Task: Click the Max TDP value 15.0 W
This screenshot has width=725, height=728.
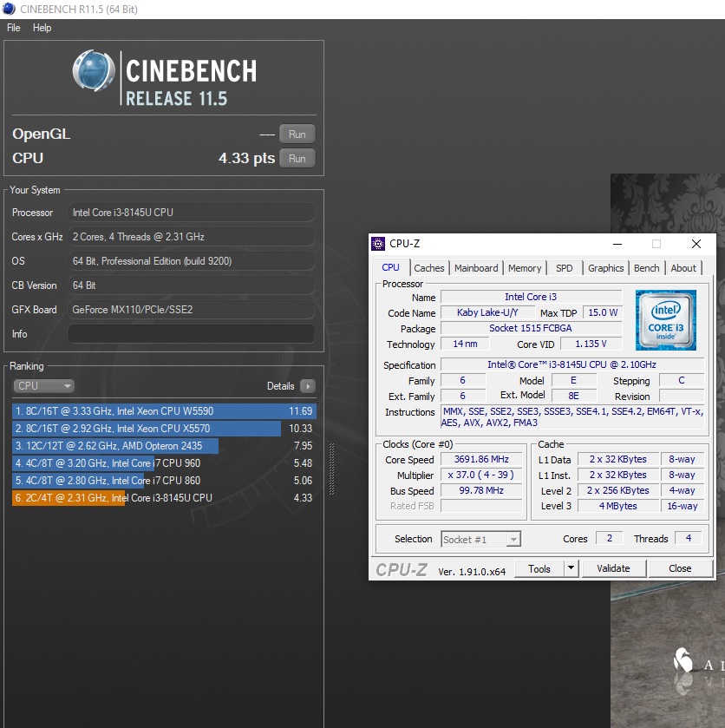Action: click(603, 312)
